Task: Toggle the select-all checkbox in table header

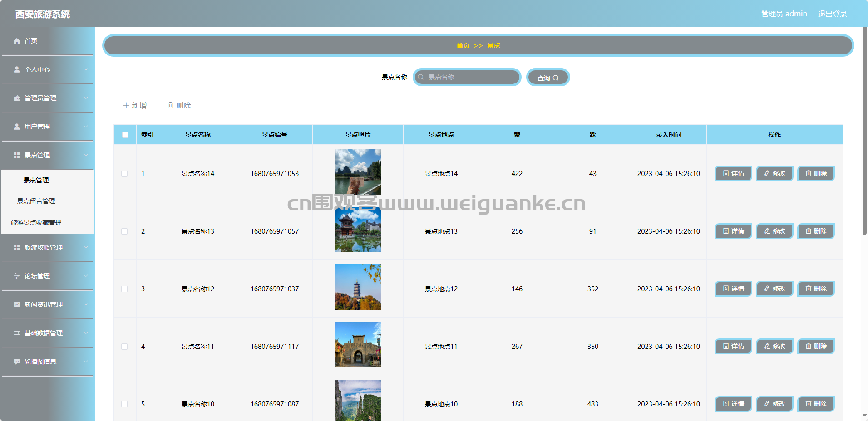Action: click(x=125, y=135)
